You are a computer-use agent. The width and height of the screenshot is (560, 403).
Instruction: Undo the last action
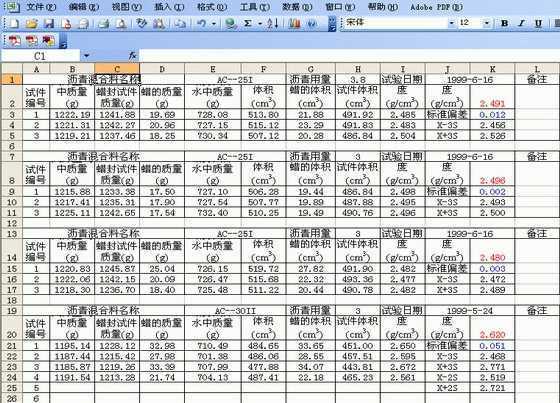click(202, 24)
